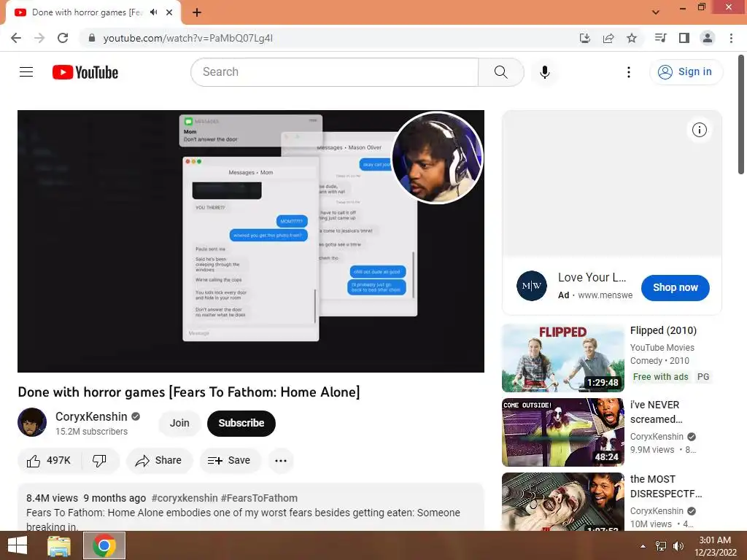Subscribe to CoryxKenshin channel
The width and height of the screenshot is (747, 560).
coord(241,423)
